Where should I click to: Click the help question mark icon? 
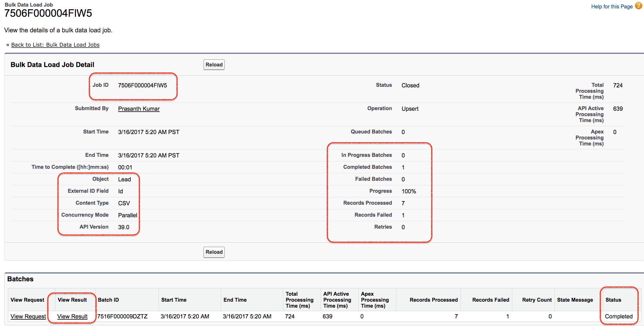[638, 6]
